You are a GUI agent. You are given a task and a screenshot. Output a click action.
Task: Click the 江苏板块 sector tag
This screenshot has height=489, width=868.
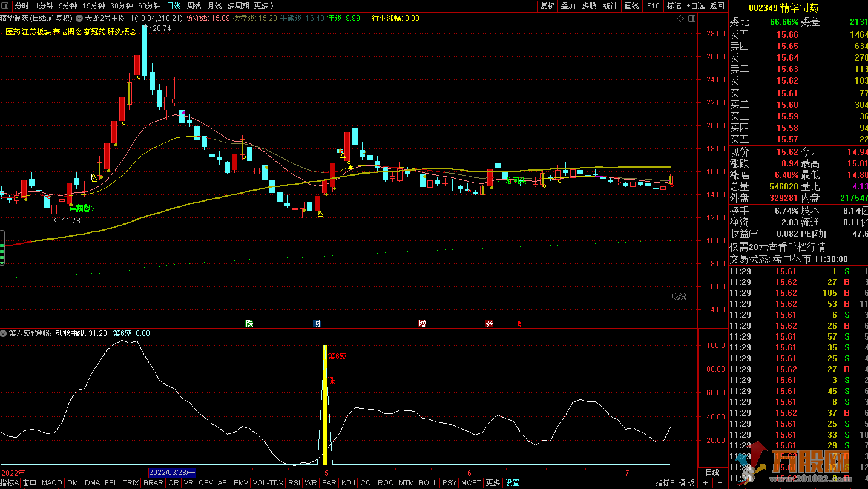[36, 32]
